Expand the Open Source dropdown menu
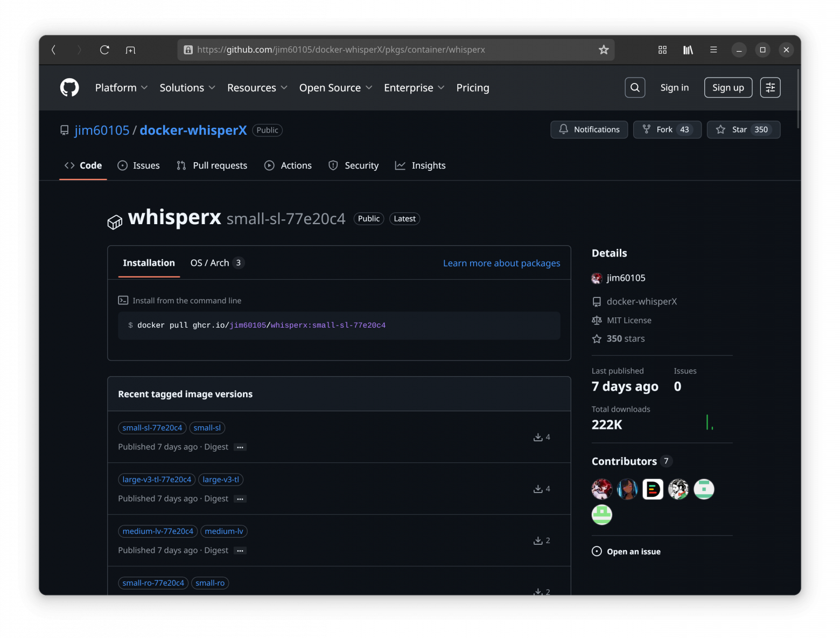Screen dimensions: 840x638 click(335, 88)
